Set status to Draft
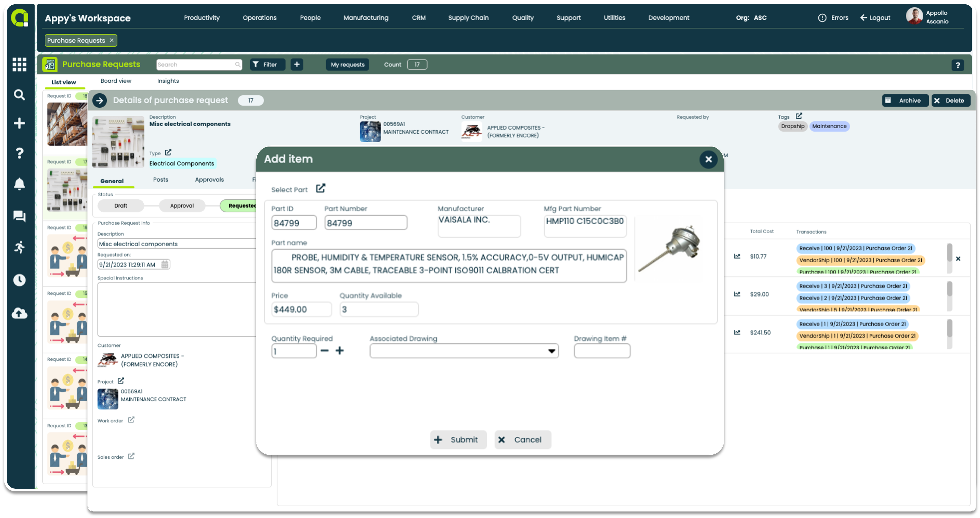The image size is (980, 518). pos(121,206)
